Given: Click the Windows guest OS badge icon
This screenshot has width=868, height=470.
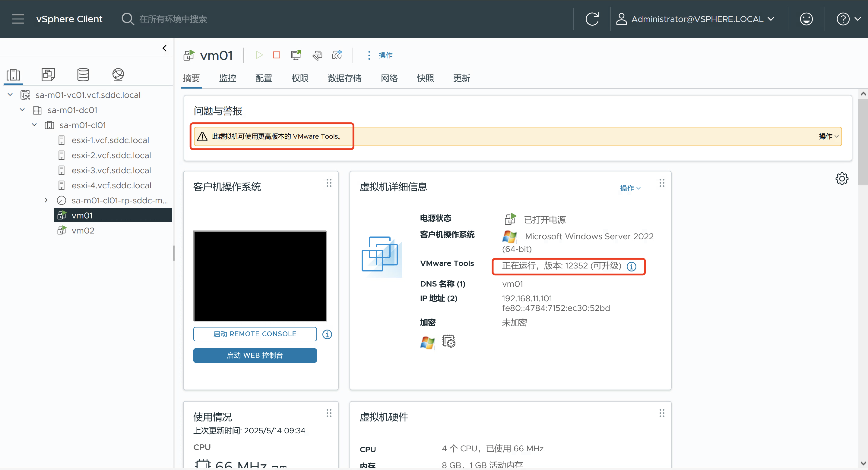Looking at the screenshot, I should tap(427, 343).
